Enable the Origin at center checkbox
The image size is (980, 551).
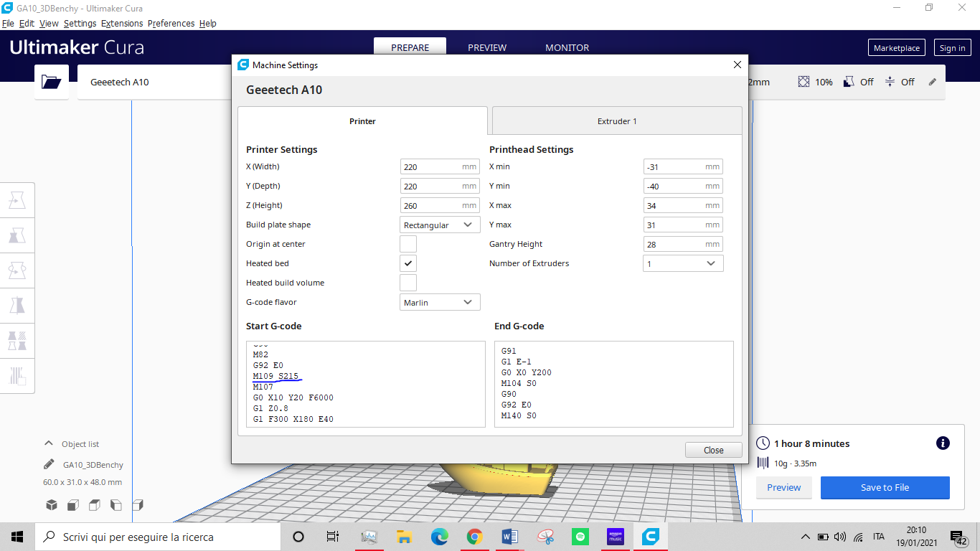coord(408,245)
